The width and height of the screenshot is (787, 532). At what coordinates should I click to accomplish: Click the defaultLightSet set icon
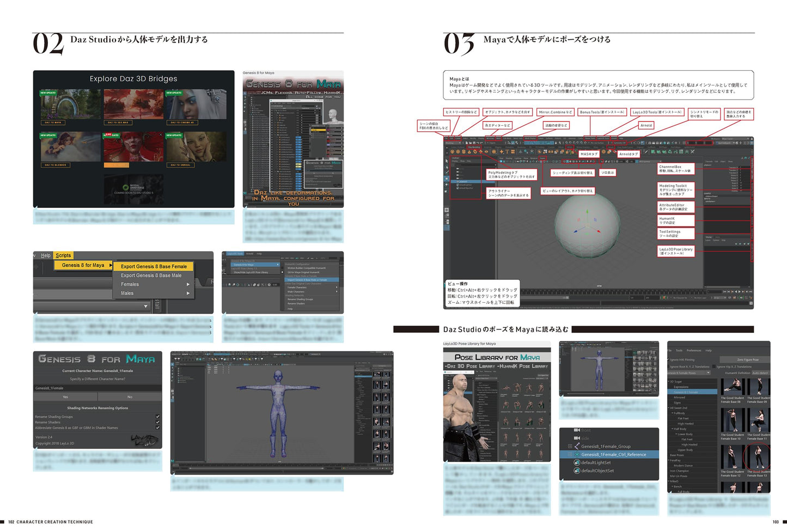[x=577, y=463]
